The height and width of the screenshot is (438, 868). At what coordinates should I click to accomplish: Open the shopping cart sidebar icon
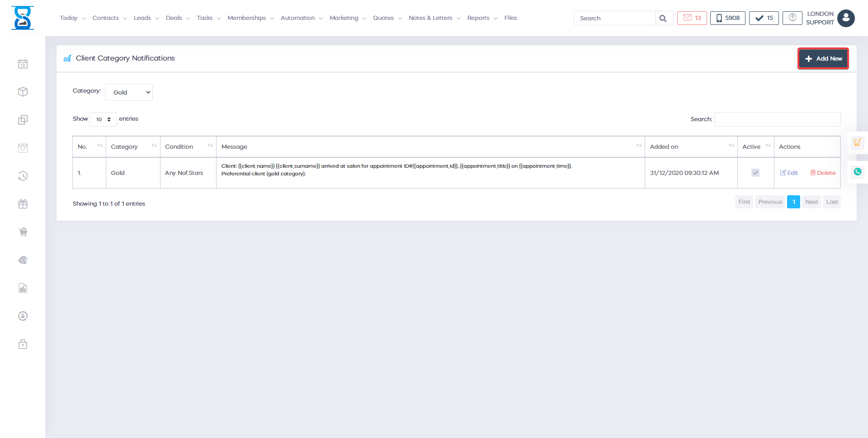[23, 232]
